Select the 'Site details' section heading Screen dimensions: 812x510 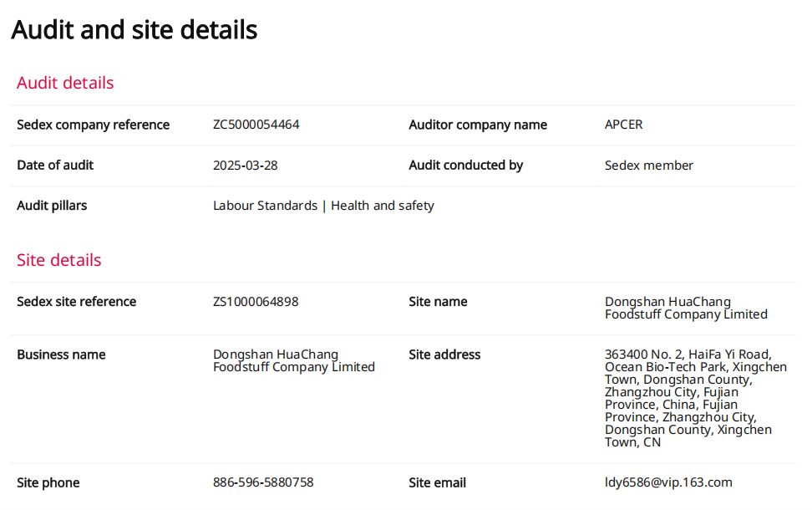(58, 260)
